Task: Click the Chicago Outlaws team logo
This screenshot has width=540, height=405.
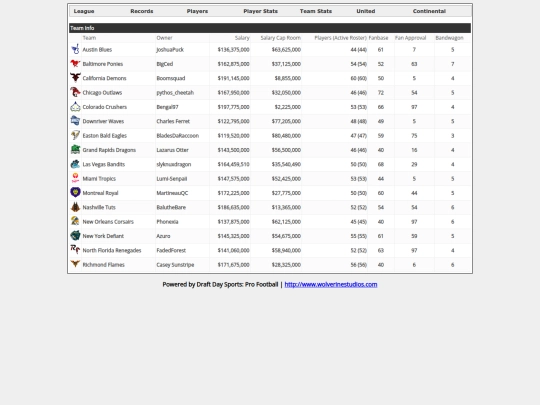Action: point(75,92)
